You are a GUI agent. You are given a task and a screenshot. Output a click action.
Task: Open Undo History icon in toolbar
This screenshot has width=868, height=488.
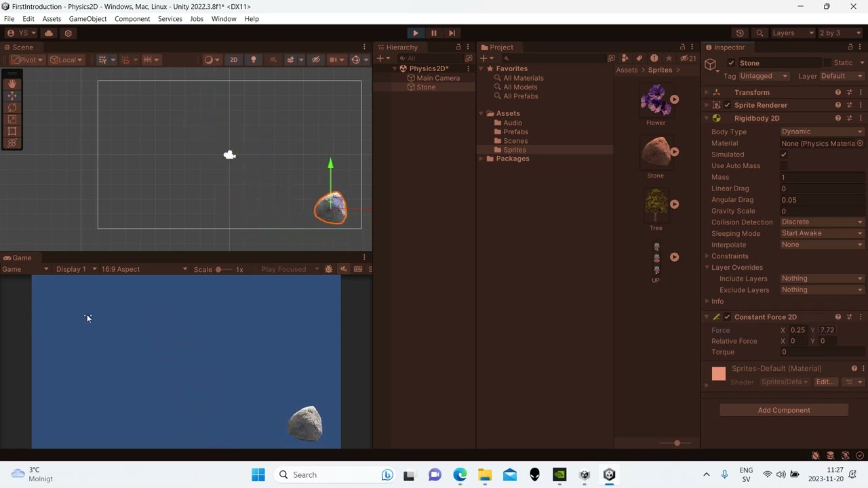click(x=740, y=33)
